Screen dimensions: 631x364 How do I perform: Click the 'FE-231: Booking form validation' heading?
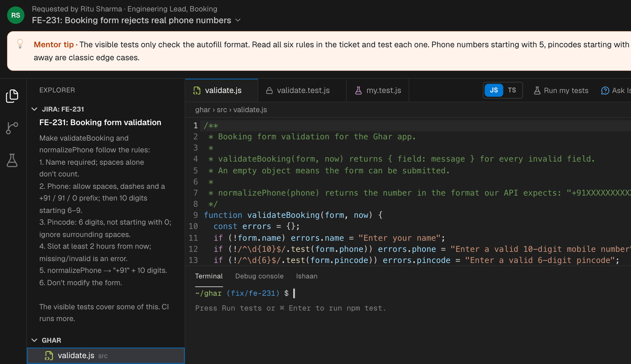point(100,122)
